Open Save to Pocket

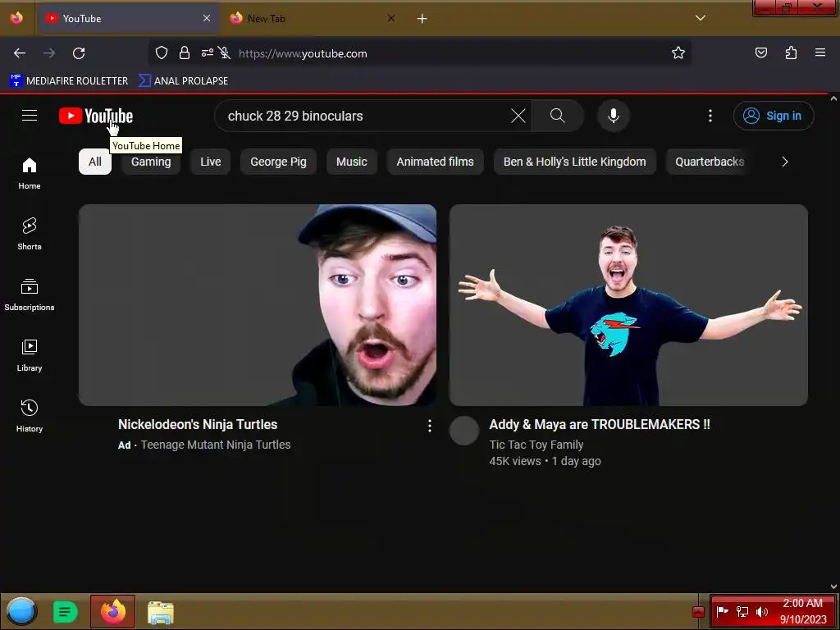pos(761,52)
